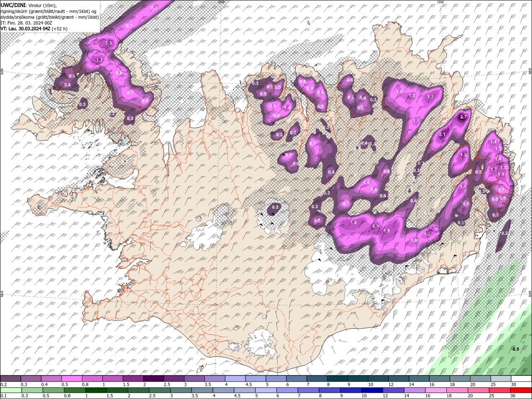532x399 pixels.
Task: Click the darkest purple swatch labeled 2
Action: [x=153, y=379]
